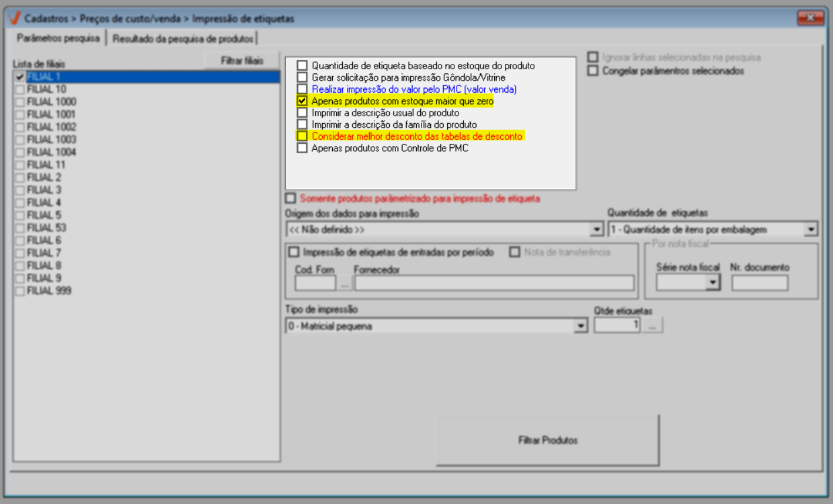Check the FILIAL 10 checkbox
833x504 pixels.
click(x=19, y=89)
